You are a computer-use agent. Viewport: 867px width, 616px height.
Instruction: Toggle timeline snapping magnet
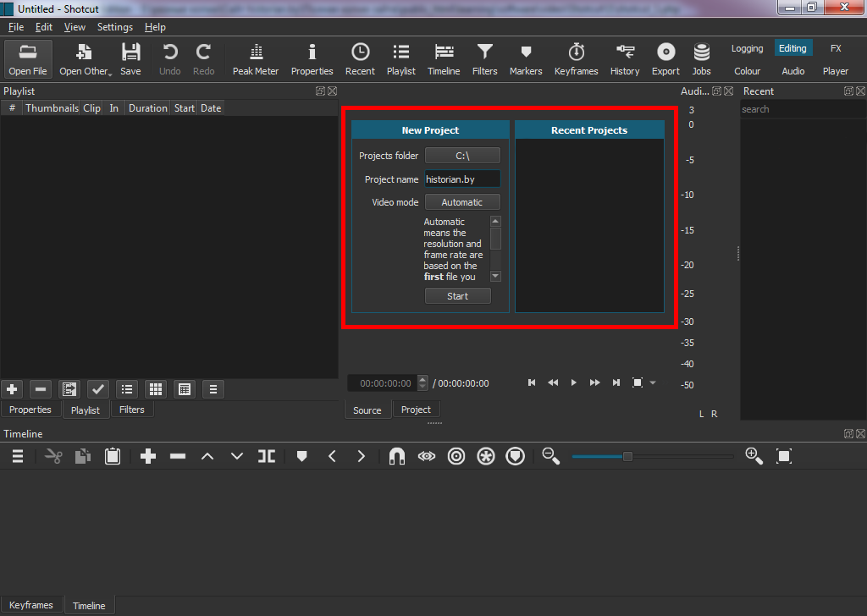coord(396,456)
